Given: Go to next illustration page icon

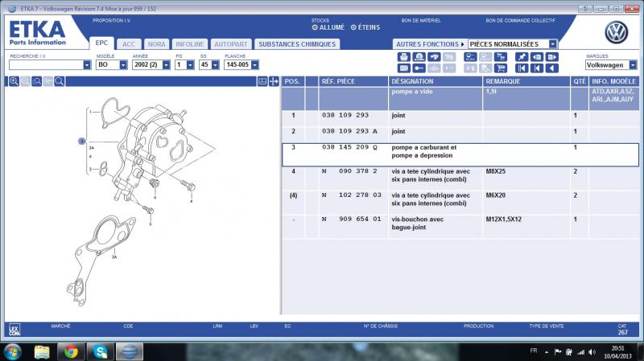Looking at the screenshot, I should [x=552, y=57].
